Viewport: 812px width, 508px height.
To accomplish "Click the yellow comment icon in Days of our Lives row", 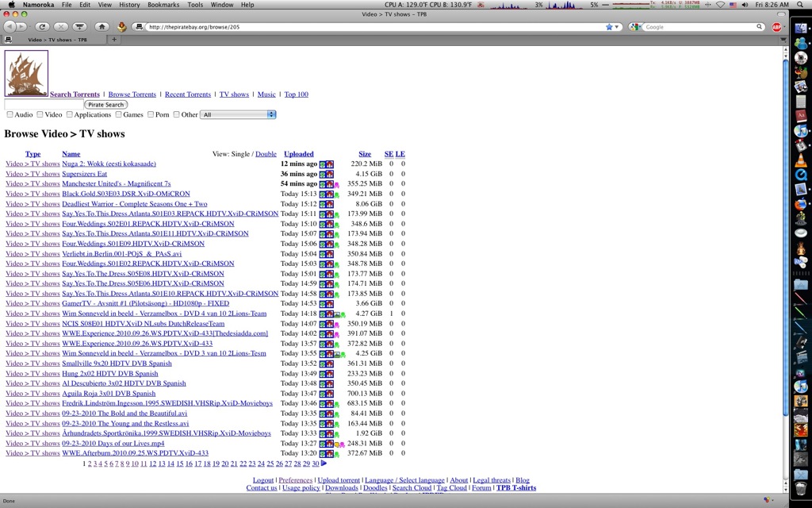I will click(x=336, y=444).
